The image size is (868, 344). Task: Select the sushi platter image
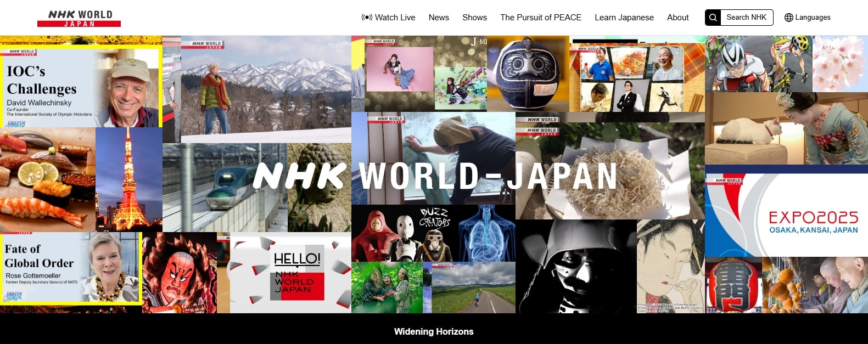coord(48,179)
